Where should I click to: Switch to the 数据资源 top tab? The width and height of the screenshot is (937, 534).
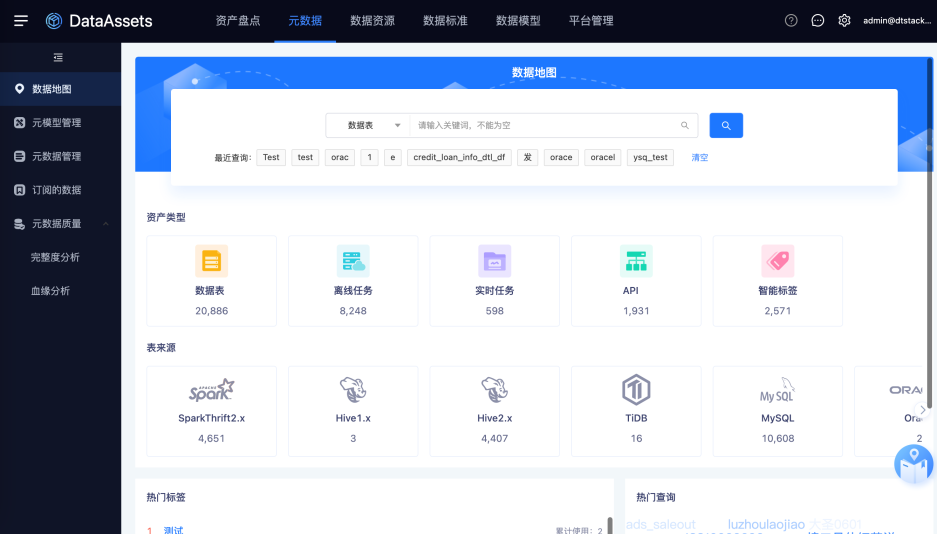click(x=372, y=21)
